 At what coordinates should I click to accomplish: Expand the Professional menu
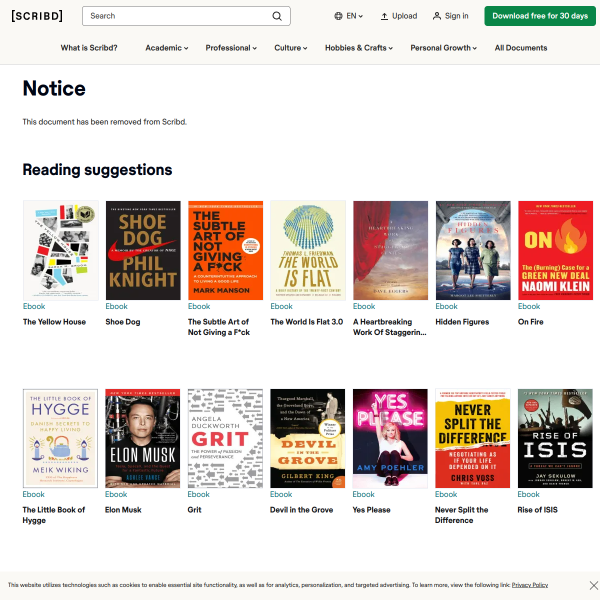pyautogui.click(x=231, y=48)
